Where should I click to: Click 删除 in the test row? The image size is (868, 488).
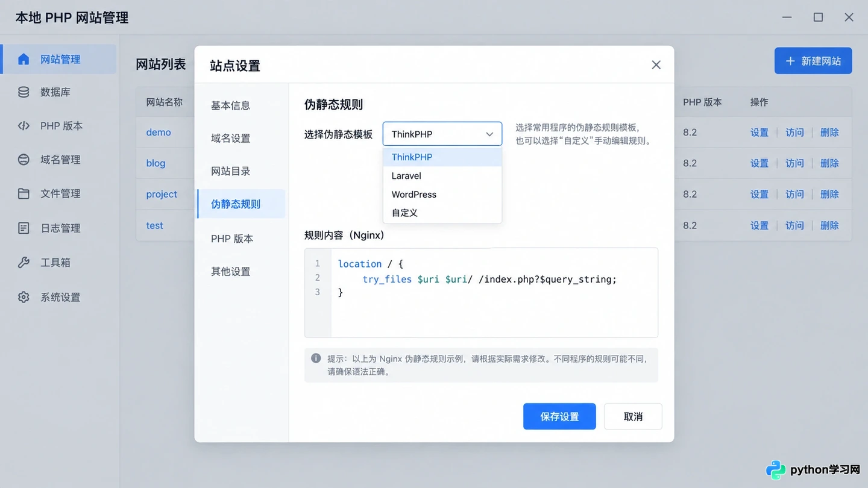pyautogui.click(x=829, y=225)
